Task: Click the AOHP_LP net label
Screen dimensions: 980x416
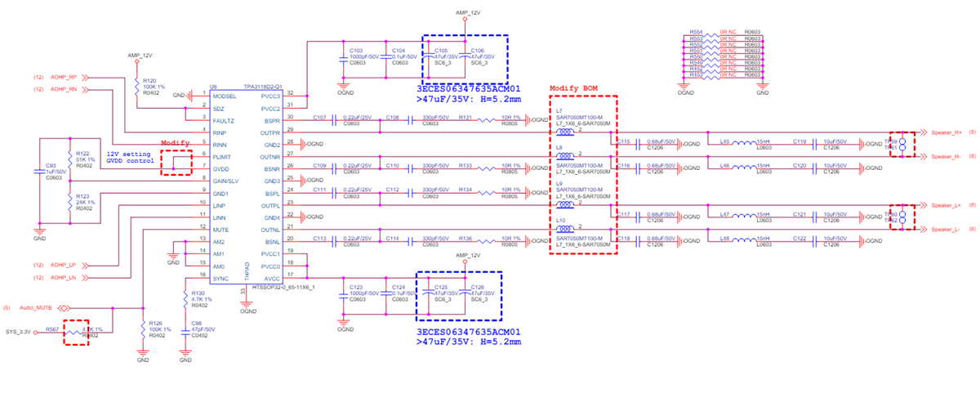Action: (x=63, y=266)
